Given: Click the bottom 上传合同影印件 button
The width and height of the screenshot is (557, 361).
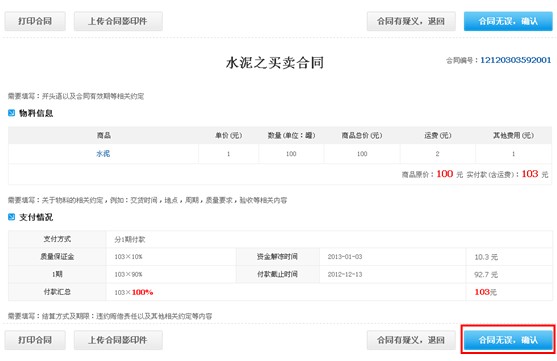Looking at the screenshot, I should pos(118,340).
